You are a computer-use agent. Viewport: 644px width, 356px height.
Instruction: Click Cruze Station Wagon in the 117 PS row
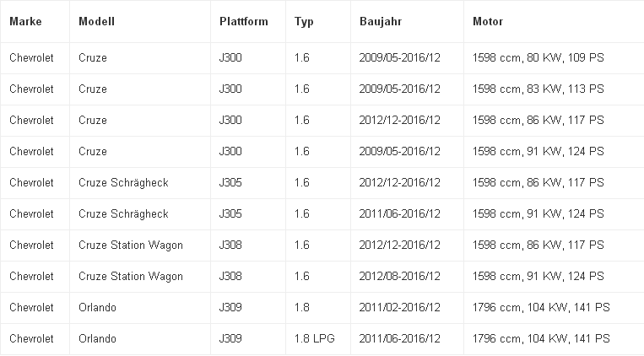tap(130, 245)
